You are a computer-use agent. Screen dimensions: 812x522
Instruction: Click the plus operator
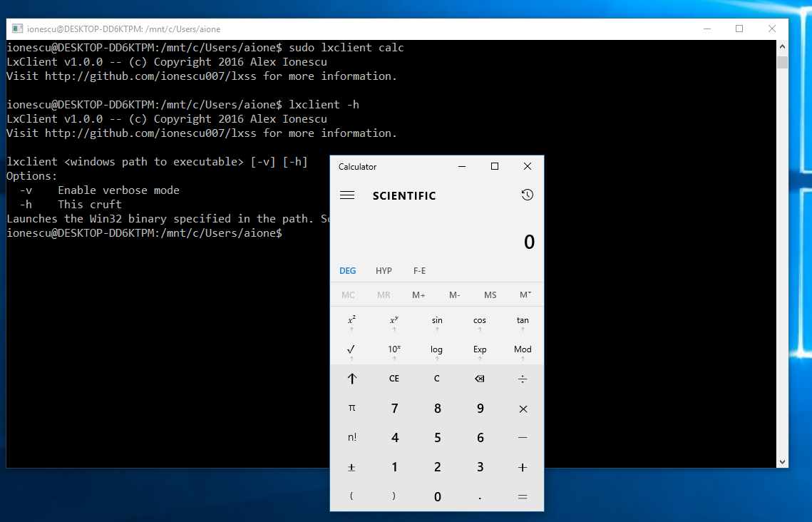523,467
